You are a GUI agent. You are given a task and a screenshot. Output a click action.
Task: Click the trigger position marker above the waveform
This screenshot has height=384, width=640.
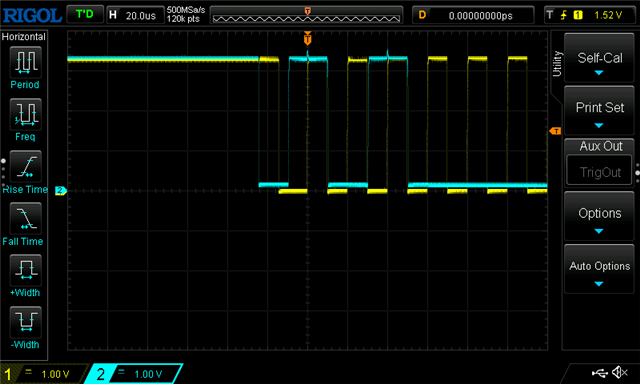(x=308, y=38)
